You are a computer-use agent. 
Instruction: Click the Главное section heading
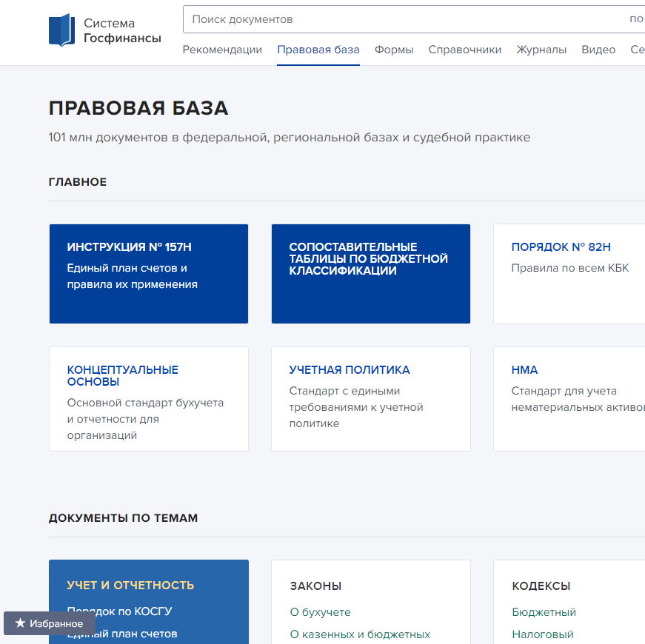tap(77, 182)
